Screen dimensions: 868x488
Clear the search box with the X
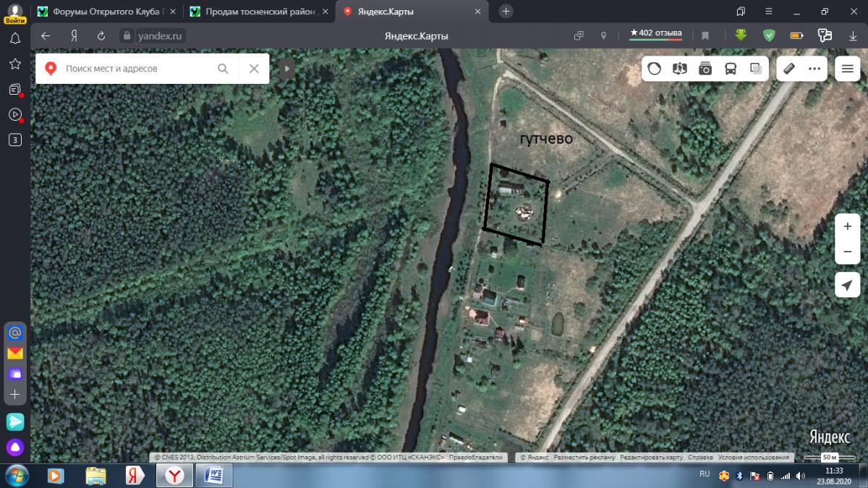pos(254,69)
